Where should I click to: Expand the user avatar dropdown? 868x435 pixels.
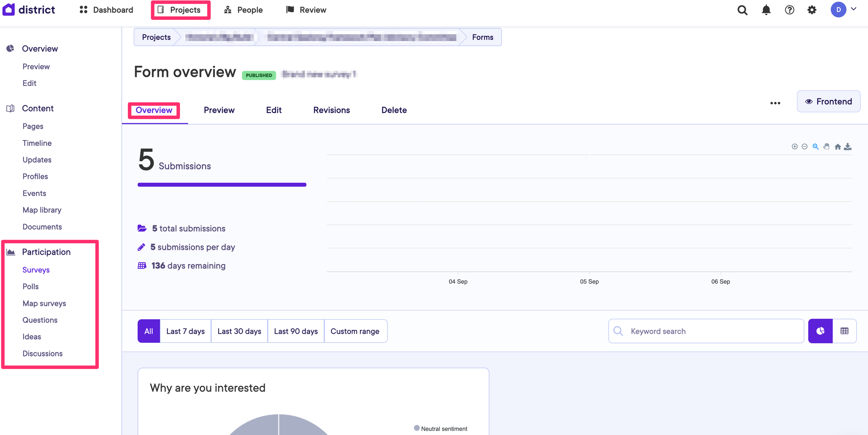click(844, 9)
